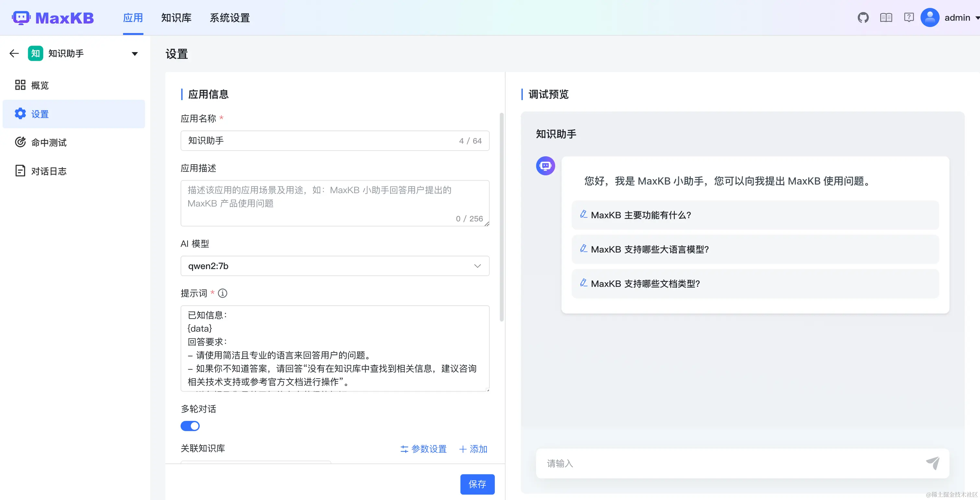Open the 系统设置 top tab
The height and width of the screenshot is (500, 980).
pyautogui.click(x=229, y=18)
